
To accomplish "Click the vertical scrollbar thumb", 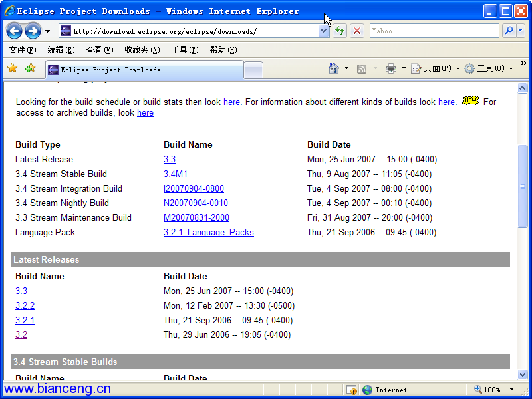I will pyautogui.click(x=522, y=186).
